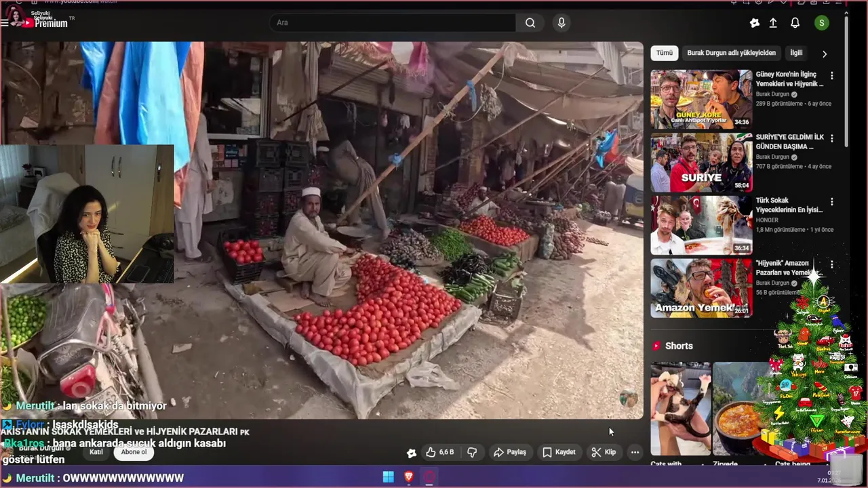Select the Tümü filter chip
868x488 pixels.
pos(665,53)
